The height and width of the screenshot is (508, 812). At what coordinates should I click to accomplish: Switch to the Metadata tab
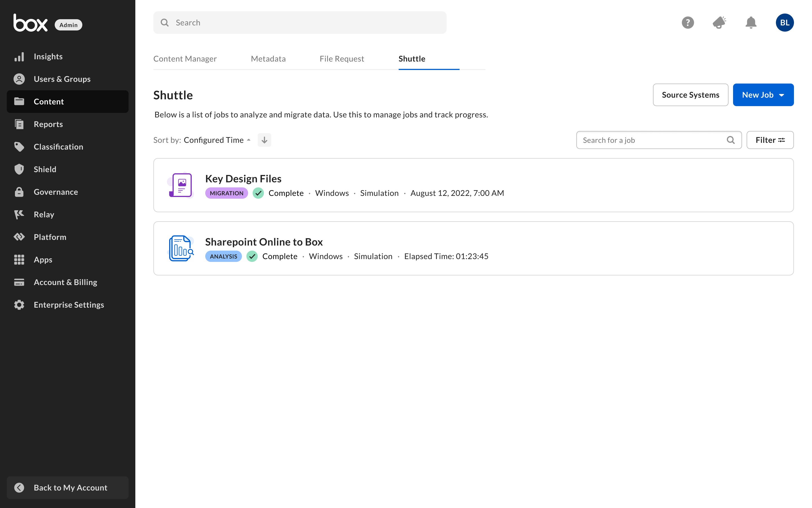268,59
